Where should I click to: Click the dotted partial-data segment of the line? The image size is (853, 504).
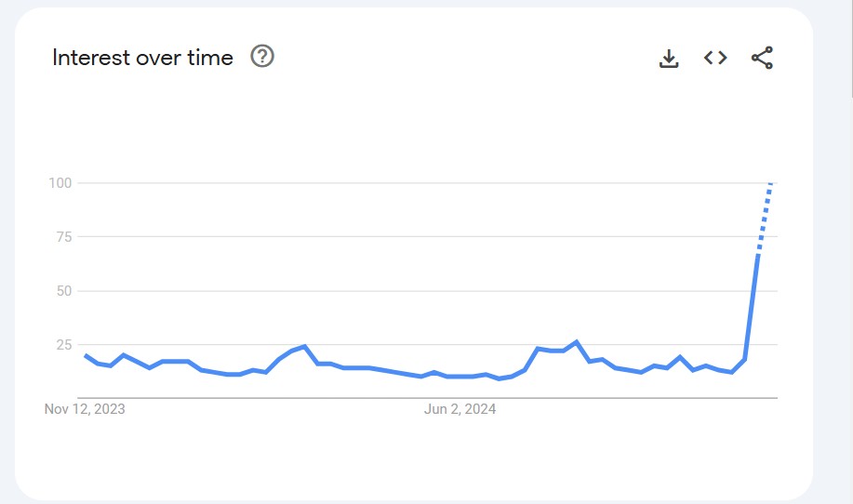[765, 218]
